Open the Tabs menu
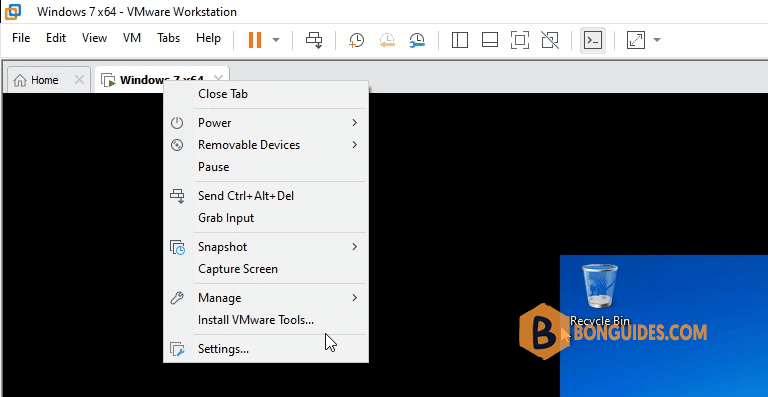The width and height of the screenshot is (768, 397). click(168, 38)
